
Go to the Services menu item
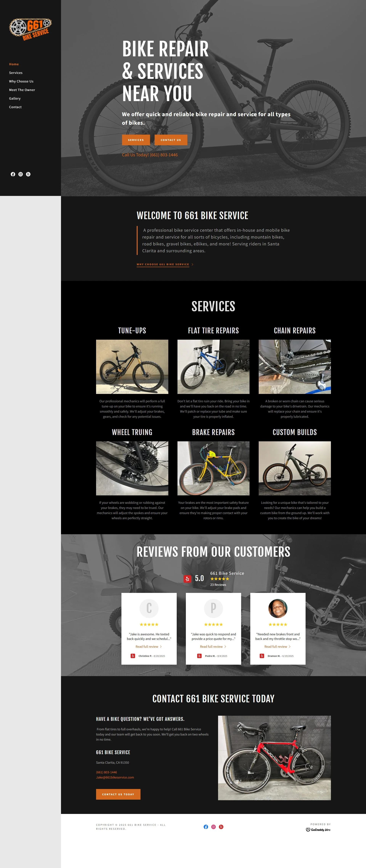(16, 73)
